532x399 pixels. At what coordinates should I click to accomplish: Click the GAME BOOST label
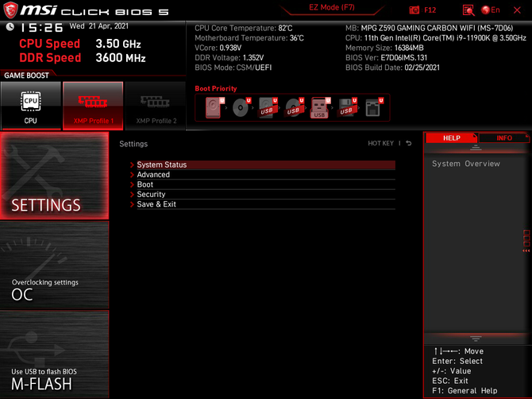tap(26, 76)
